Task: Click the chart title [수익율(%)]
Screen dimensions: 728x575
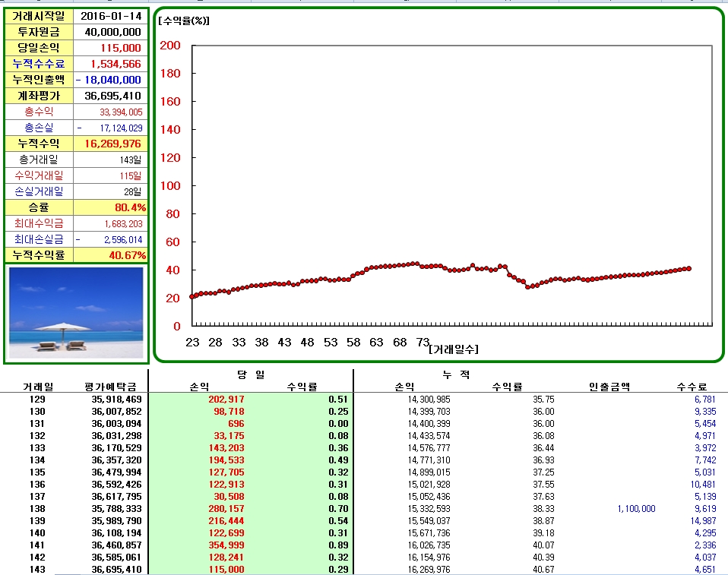Action: pos(183,21)
